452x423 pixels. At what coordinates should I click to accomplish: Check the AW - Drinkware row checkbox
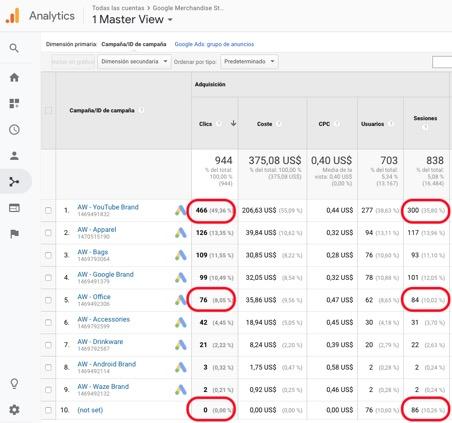tap(48, 345)
